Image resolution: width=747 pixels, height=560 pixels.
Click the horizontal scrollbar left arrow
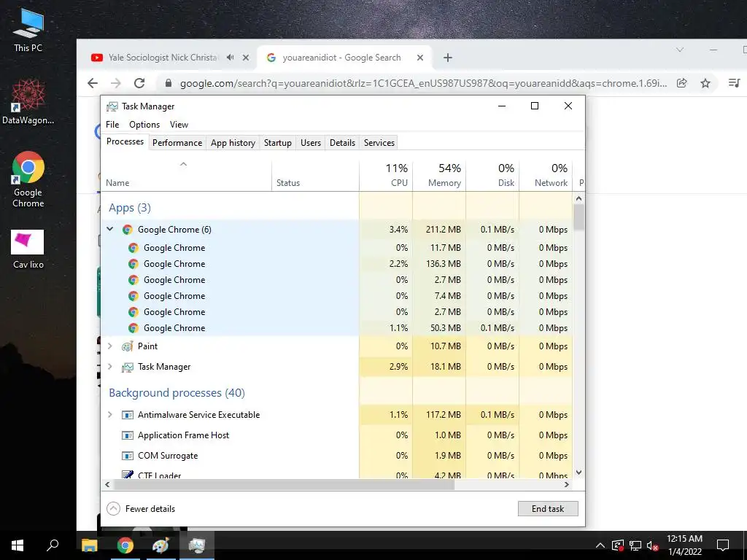[108, 484]
